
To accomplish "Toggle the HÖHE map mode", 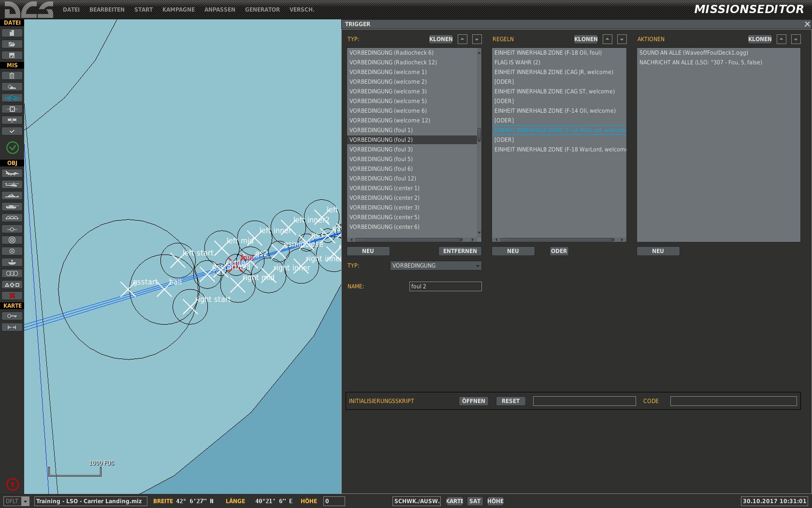I will (x=495, y=501).
